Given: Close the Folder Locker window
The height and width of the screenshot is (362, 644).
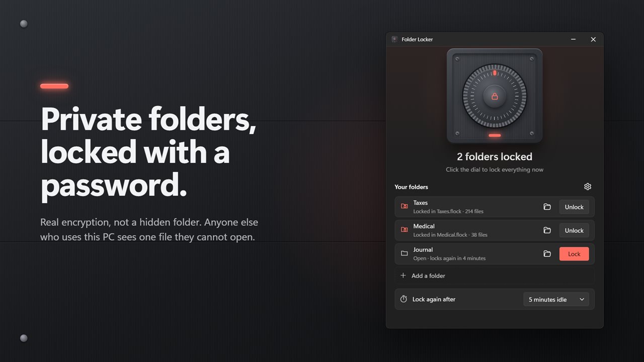Looking at the screenshot, I should (593, 39).
